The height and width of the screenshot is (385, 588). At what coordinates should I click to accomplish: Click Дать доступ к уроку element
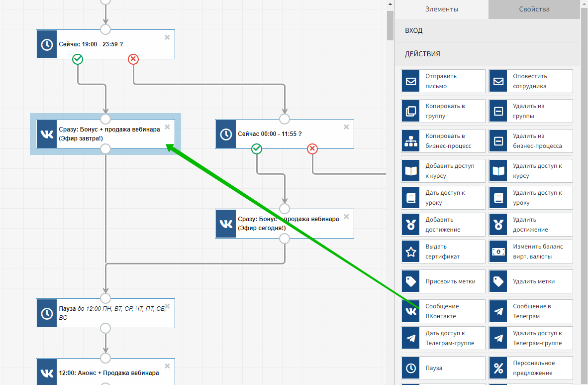point(443,198)
